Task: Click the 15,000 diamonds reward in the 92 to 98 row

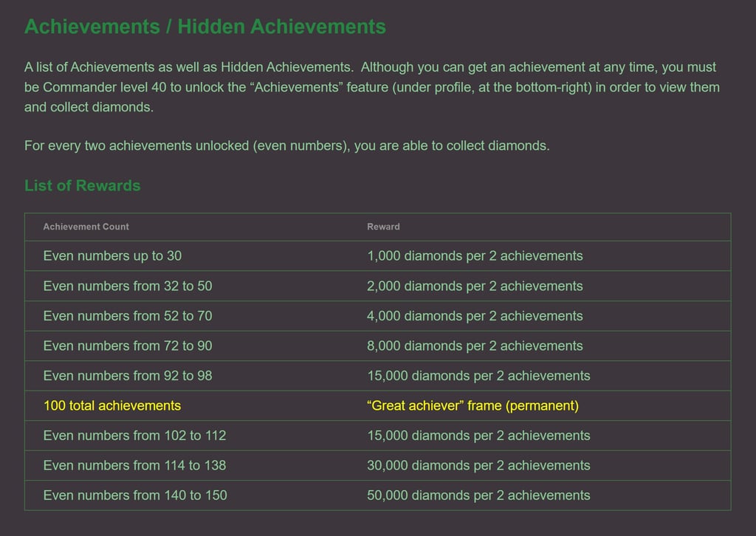Action: click(478, 376)
